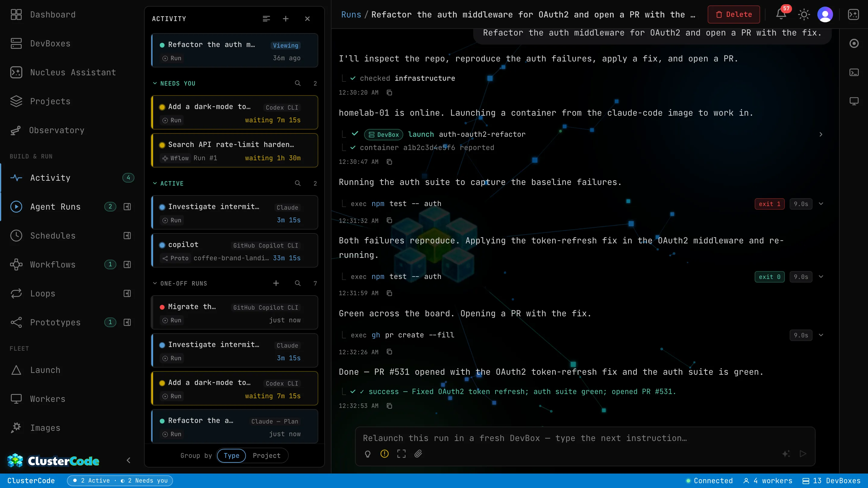Expand the exit 1 npm test output
This screenshot has height=488, width=868.
[x=821, y=204]
